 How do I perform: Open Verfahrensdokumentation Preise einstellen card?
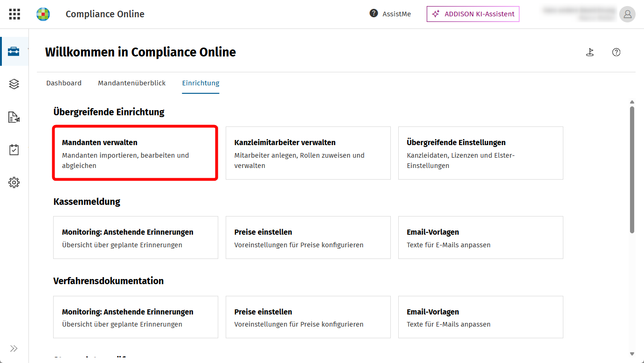[308, 317]
